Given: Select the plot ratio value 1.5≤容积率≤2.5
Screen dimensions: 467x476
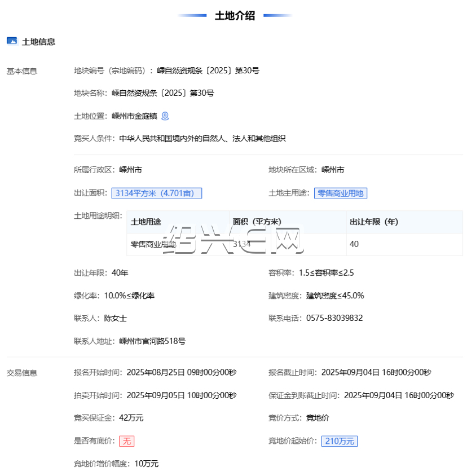Looking at the screenshot, I should 327,273.
